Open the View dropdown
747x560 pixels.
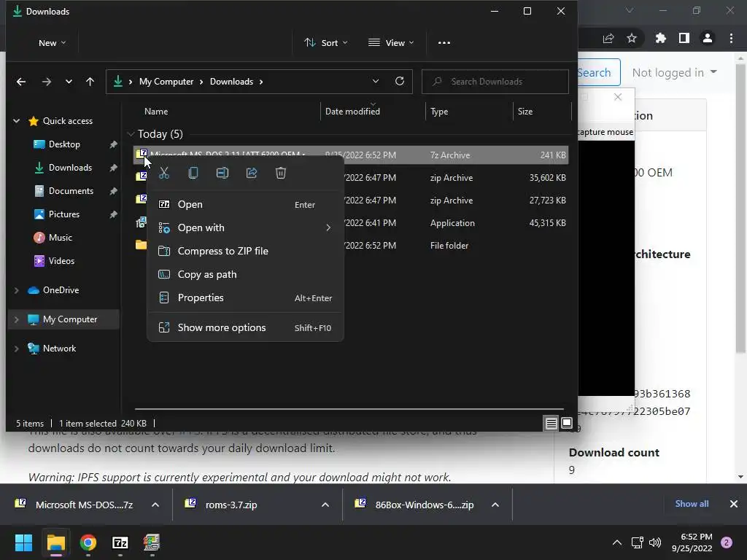pos(391,43)
